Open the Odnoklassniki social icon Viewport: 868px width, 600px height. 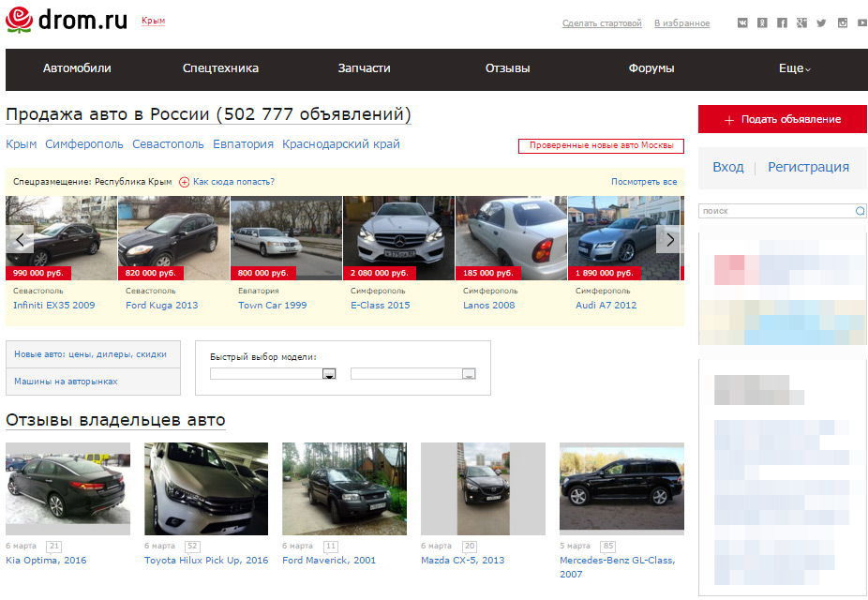tap(762, 22)
